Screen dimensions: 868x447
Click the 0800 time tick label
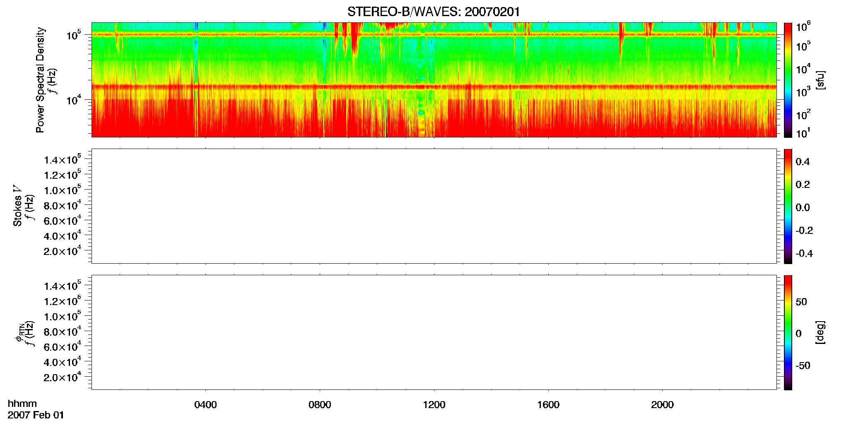tap(320, 405)
